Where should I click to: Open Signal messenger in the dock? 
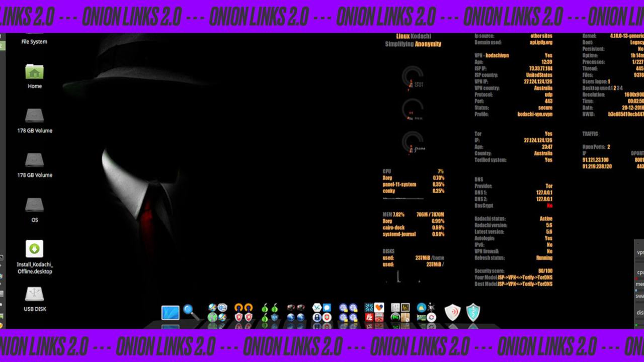(x=327, y=307)
